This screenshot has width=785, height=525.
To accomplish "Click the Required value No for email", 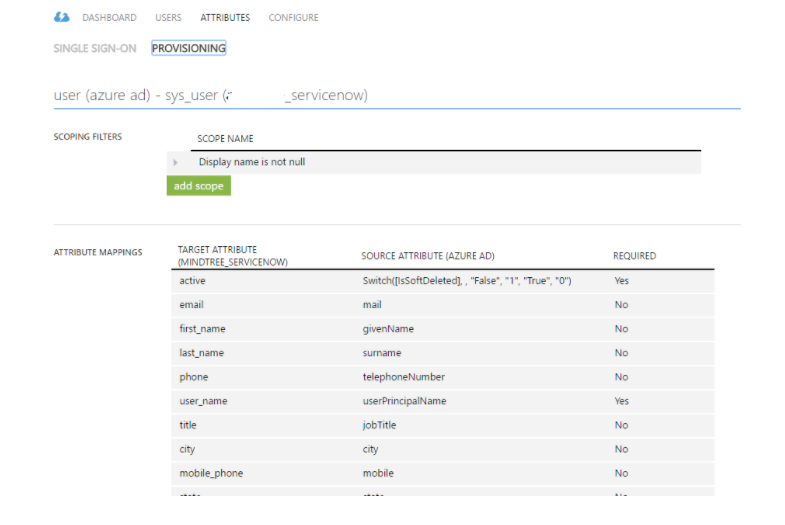I will (621, 305).
